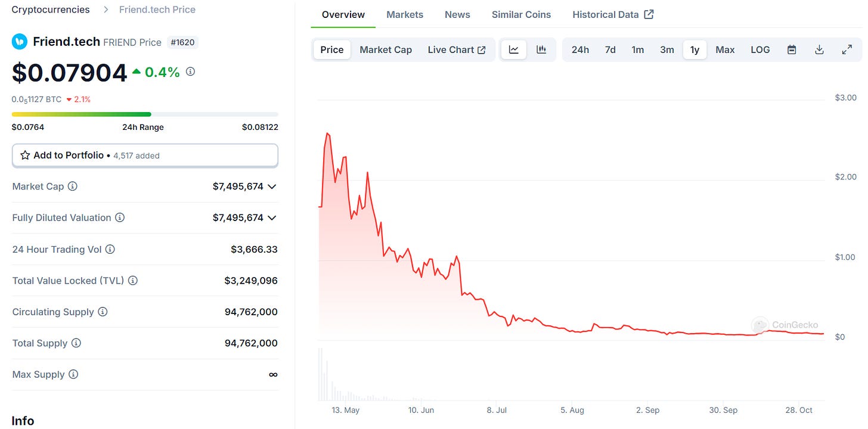Click the external link icon on Live Chart
This screenshot has width=868, height=429.
[481, 50]
